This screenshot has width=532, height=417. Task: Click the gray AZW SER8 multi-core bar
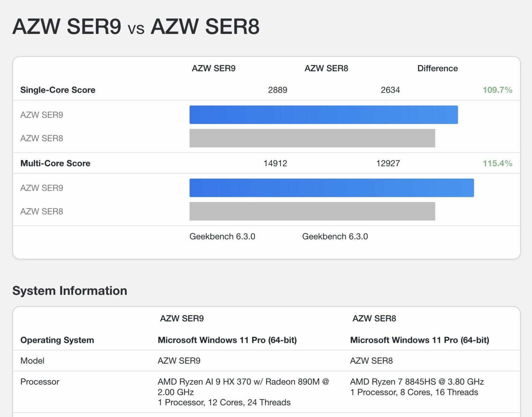(x=312, y=211)
